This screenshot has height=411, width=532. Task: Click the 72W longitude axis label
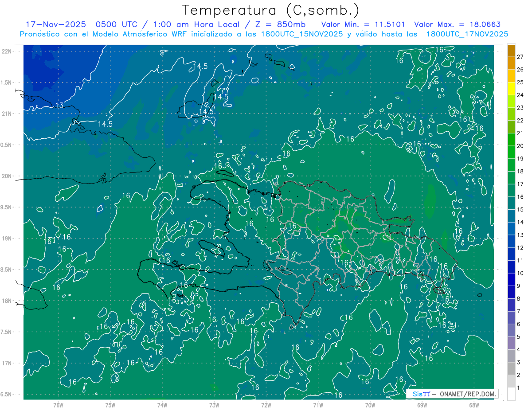point(266,405)
